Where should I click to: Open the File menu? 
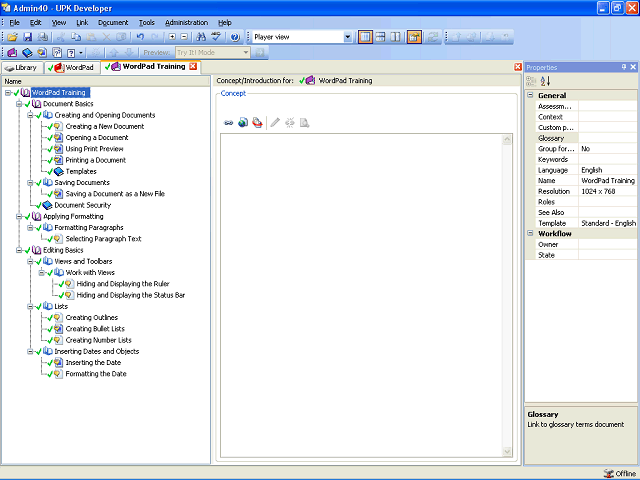point(14,22)
